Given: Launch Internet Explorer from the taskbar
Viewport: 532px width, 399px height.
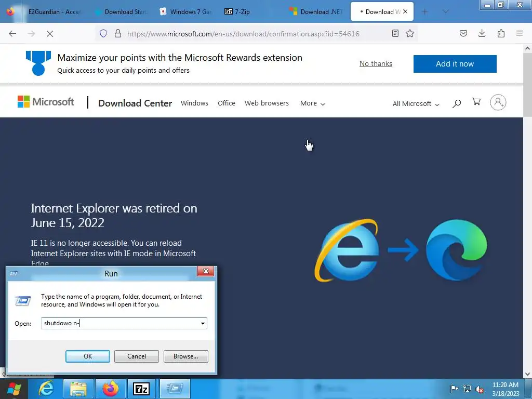Looking at the screenshot, I should coord(46,389).
